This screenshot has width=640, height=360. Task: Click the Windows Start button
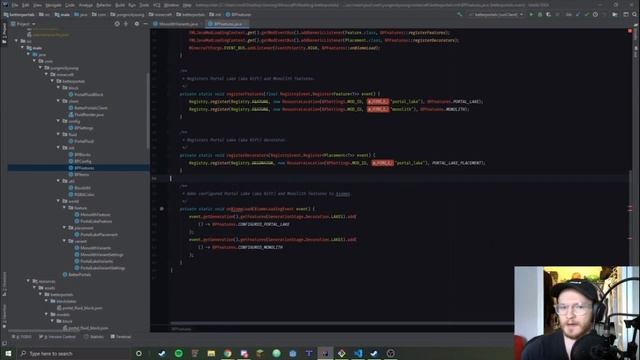8,353
